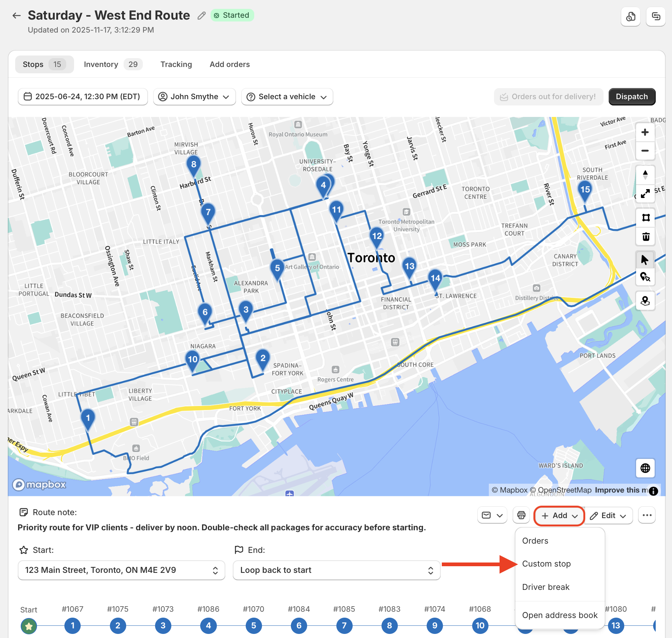
Task: Reset map bearing with compass icon
Action: (x=645, y=175)
